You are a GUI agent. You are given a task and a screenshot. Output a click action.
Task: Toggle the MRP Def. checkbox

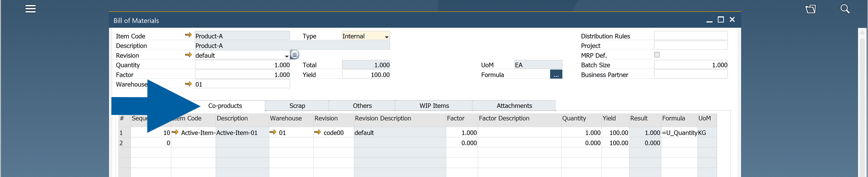click(x=657, y=55)
